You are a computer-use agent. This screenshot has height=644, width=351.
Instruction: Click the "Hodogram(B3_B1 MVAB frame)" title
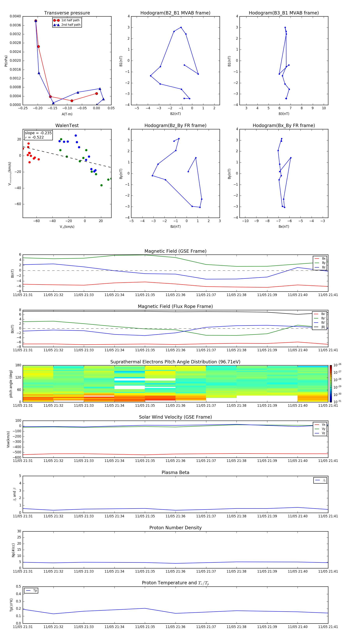tap(284, 13)
